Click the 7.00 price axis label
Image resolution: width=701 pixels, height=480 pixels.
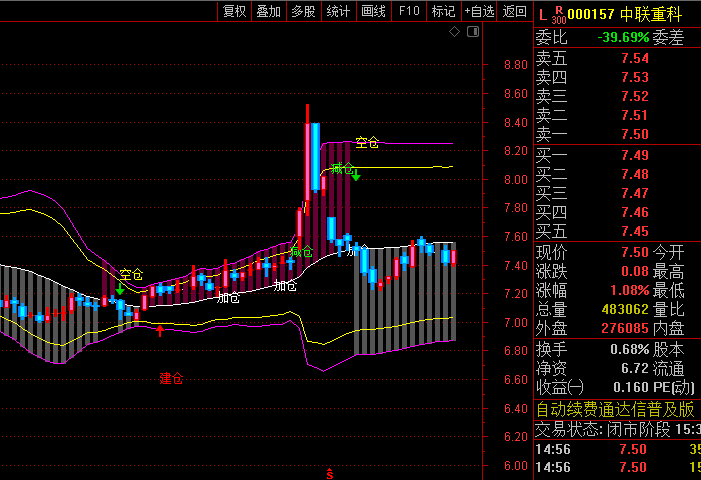coord(516,323)
